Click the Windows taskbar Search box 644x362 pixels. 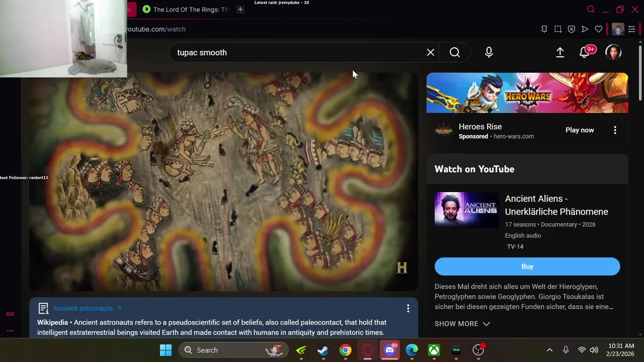234,350
